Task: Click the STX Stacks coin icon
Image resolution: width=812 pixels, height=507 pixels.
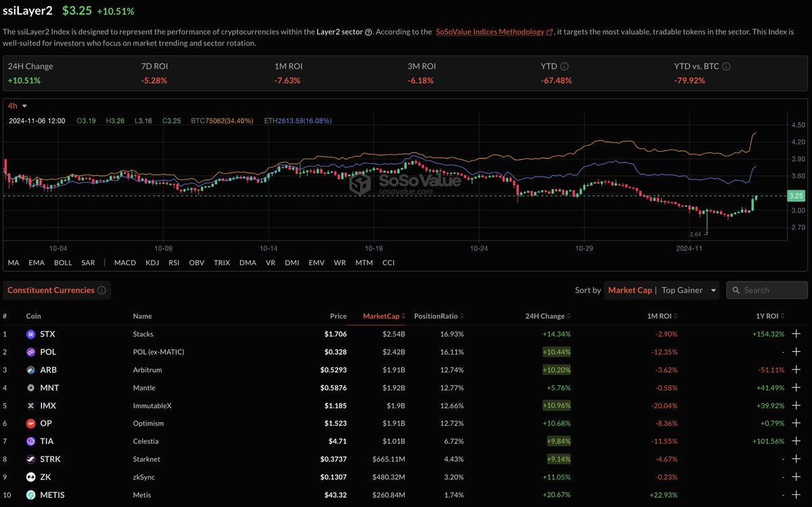Action: pyautogui.click(x=30, y=334)
